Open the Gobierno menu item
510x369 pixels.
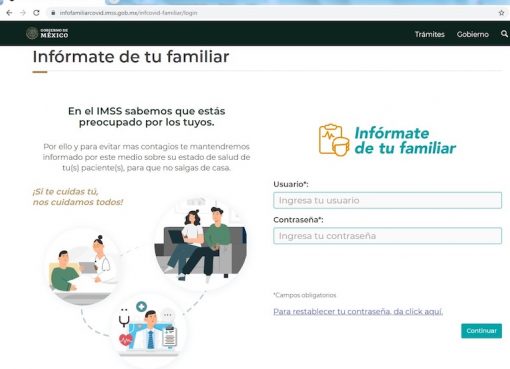tap(473, 34)
